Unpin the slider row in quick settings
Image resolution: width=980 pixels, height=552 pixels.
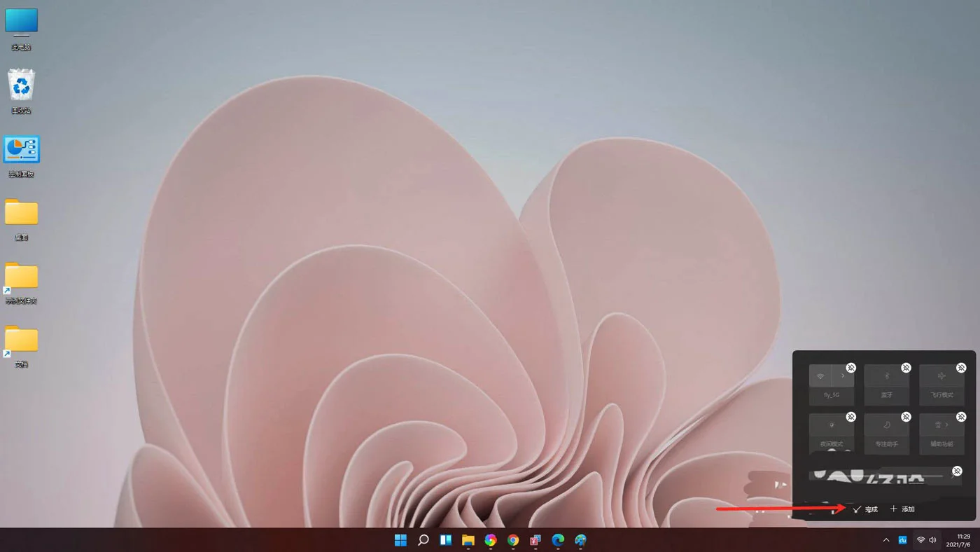pos(957,471)
